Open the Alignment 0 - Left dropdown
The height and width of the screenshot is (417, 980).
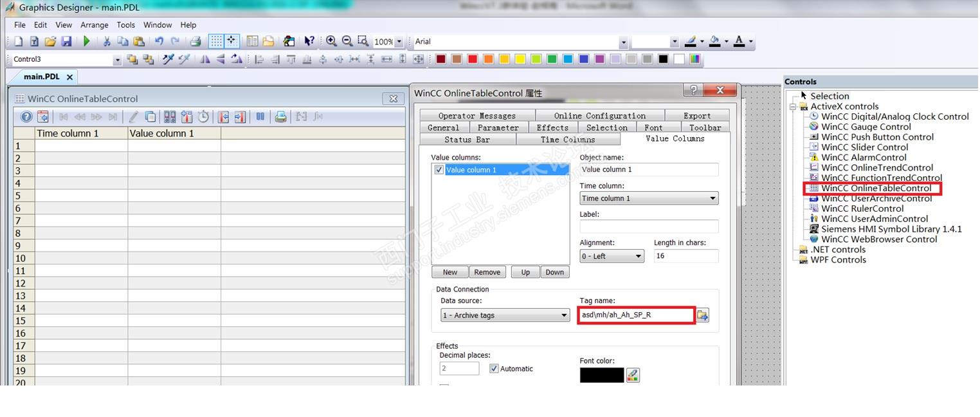point(612,256)
